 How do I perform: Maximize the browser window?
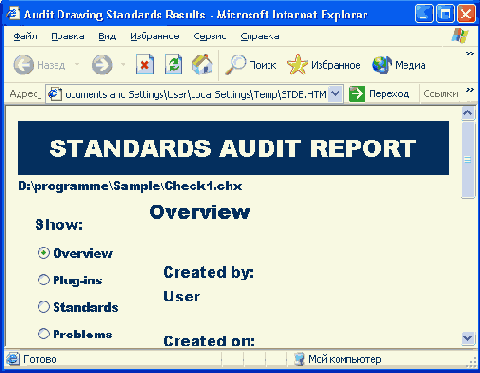(445, 14)
